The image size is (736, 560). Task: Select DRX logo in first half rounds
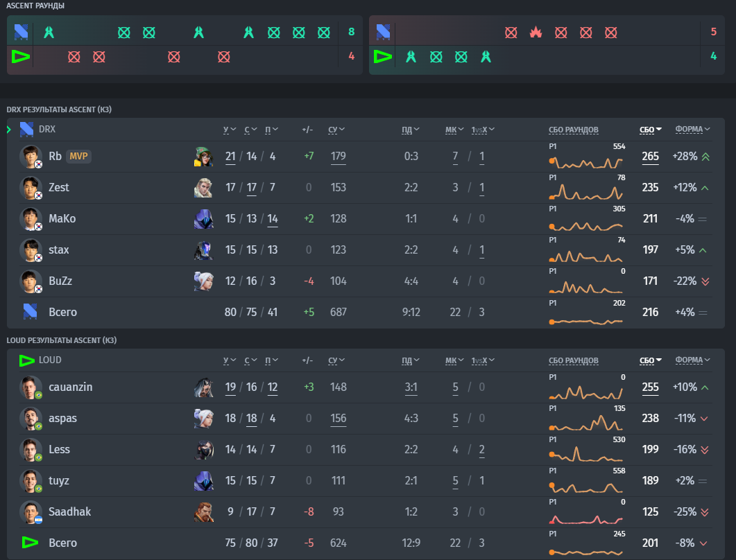[x=21, y=33]
